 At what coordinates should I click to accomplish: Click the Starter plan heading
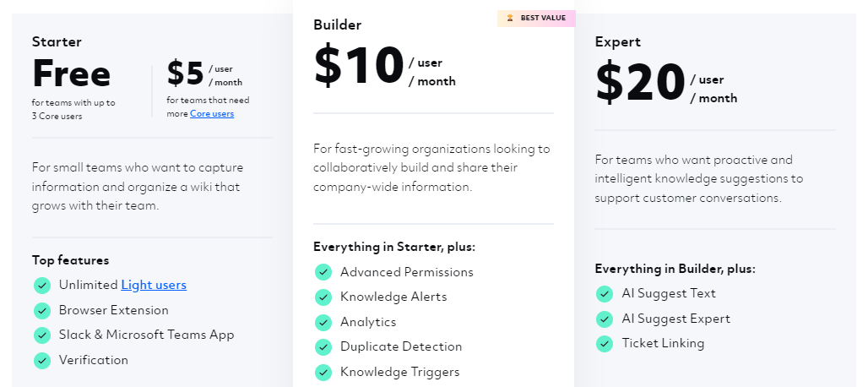57,42
